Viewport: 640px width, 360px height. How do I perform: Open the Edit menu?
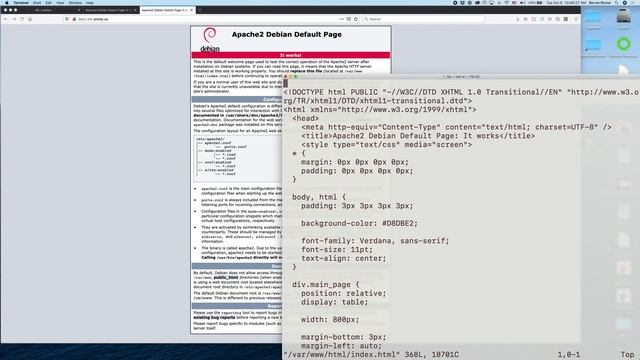[48, 2]
